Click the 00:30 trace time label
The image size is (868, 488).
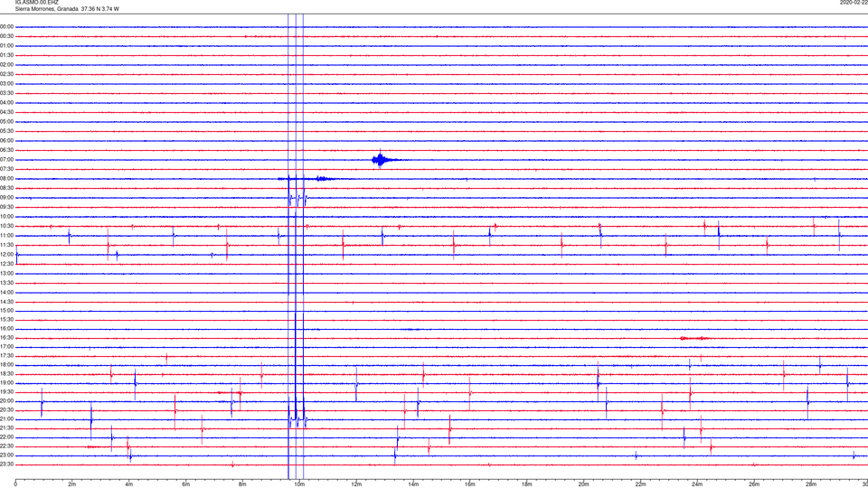pos(6,36)
